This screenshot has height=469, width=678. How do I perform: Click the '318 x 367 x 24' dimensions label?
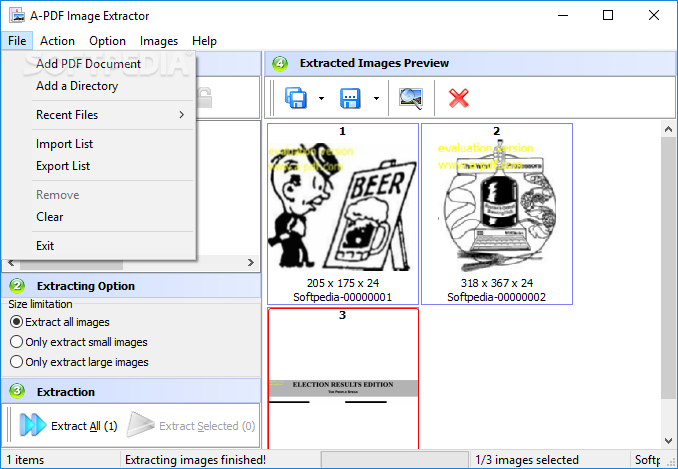pyautogui.click(x=497, y=283)
